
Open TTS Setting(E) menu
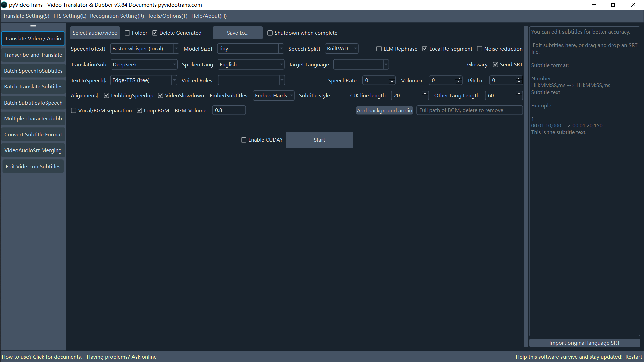(x=69, y=16)
